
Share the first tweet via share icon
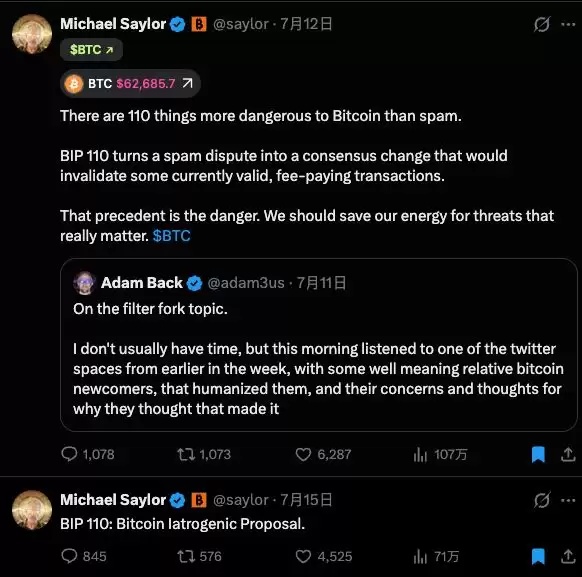pyautogui.click(x=568, y=454)
